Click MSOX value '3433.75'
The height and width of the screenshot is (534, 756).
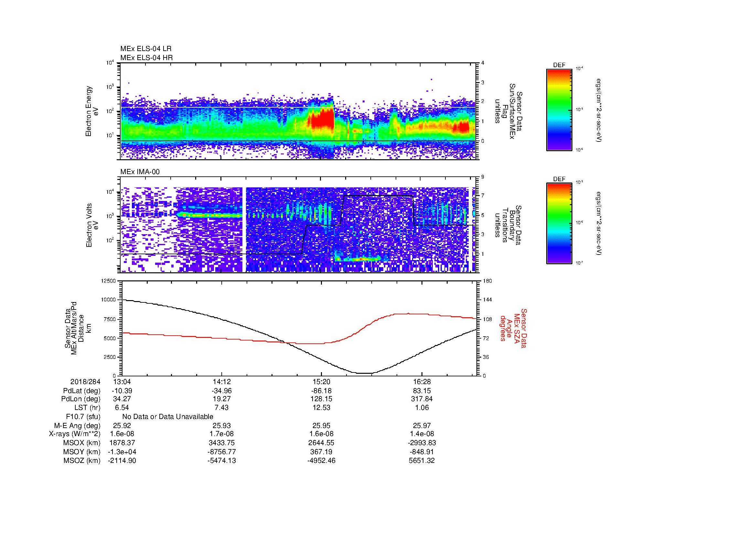click(222, 443)
